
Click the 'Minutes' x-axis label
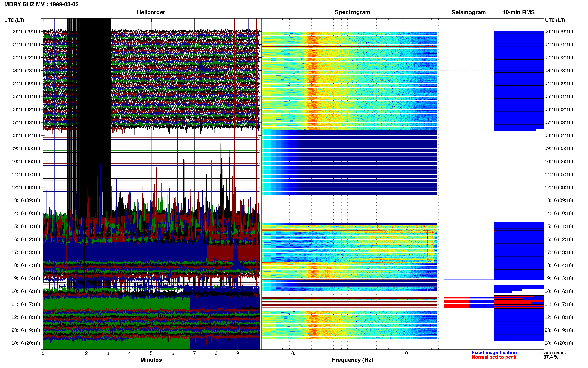tap(151, 360)
